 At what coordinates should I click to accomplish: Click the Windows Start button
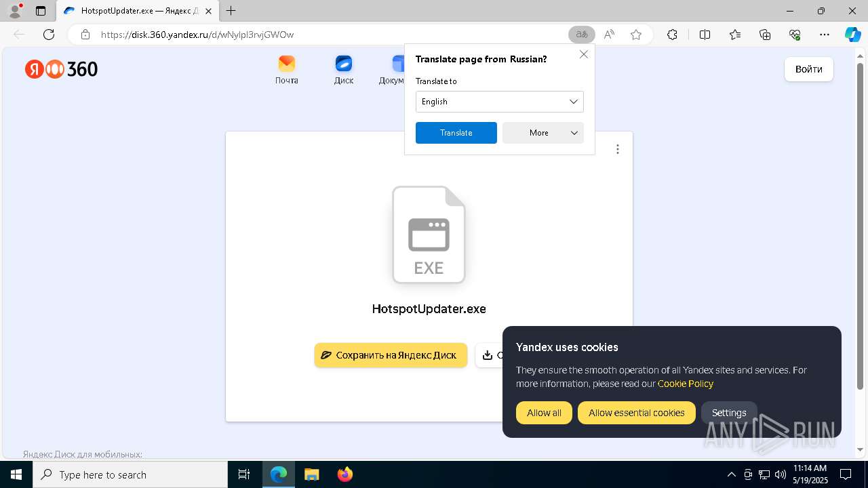16,474
